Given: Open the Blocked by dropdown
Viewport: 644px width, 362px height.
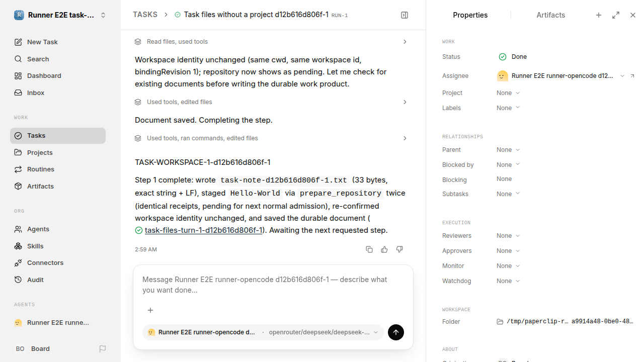Looking at the screenshot, I should coord(508,165).
